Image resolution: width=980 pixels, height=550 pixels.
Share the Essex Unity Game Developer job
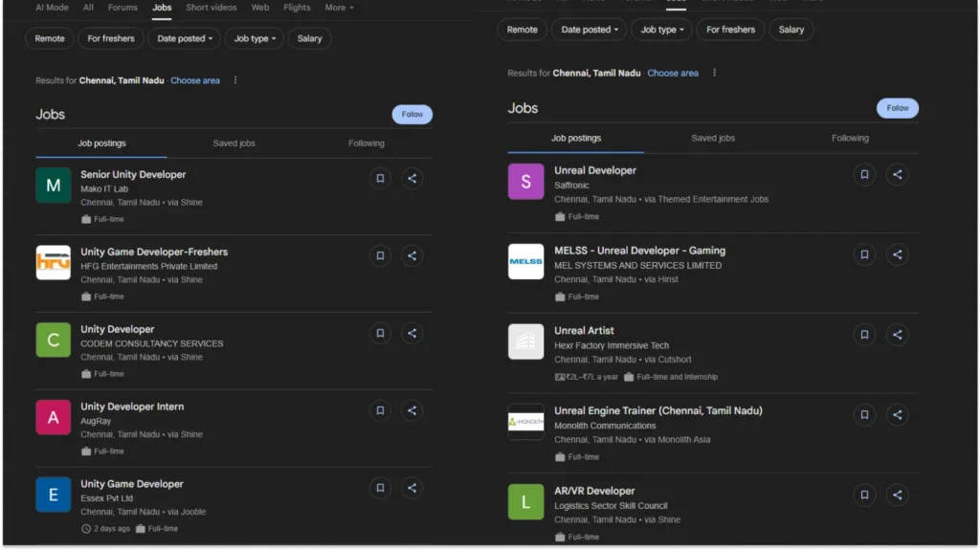[412, 488]
